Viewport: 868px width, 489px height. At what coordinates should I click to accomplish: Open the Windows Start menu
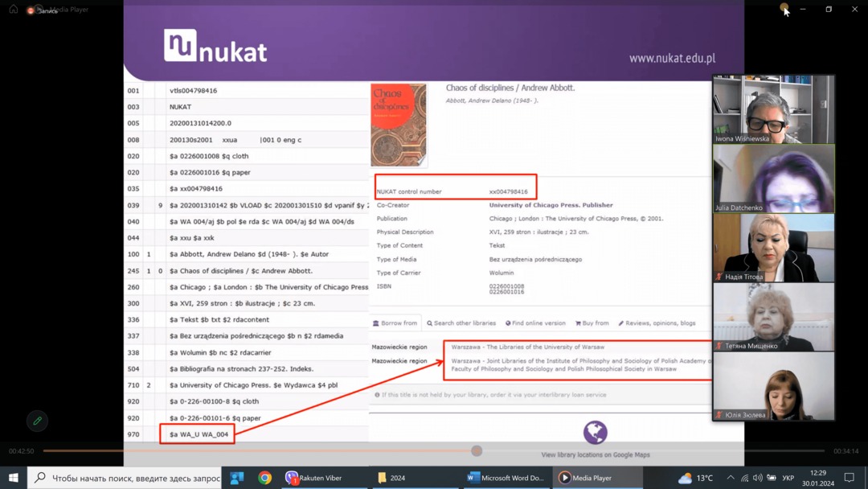click(14, 478)
